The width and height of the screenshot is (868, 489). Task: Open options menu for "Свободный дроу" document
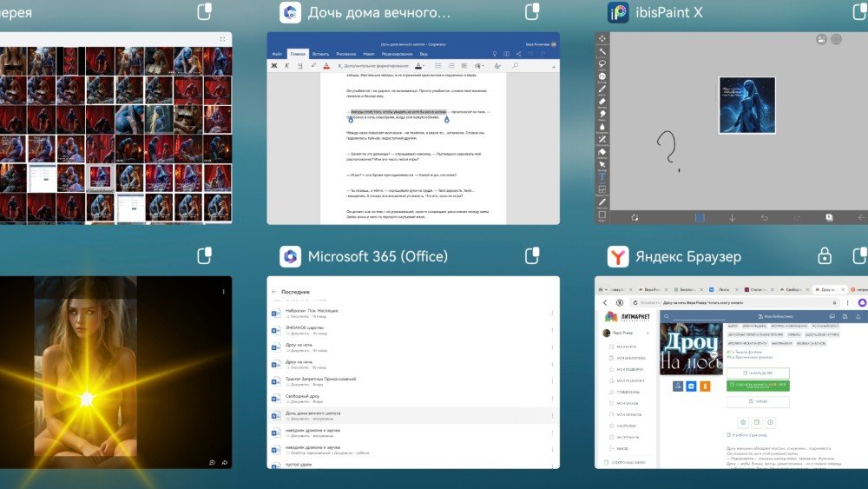point(552,399)
